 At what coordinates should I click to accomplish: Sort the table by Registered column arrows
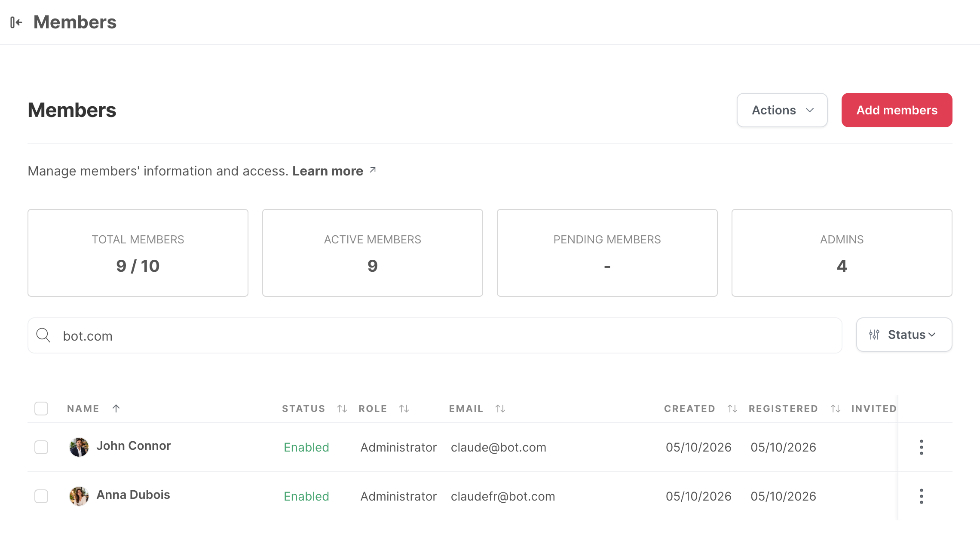click(836, 408)
